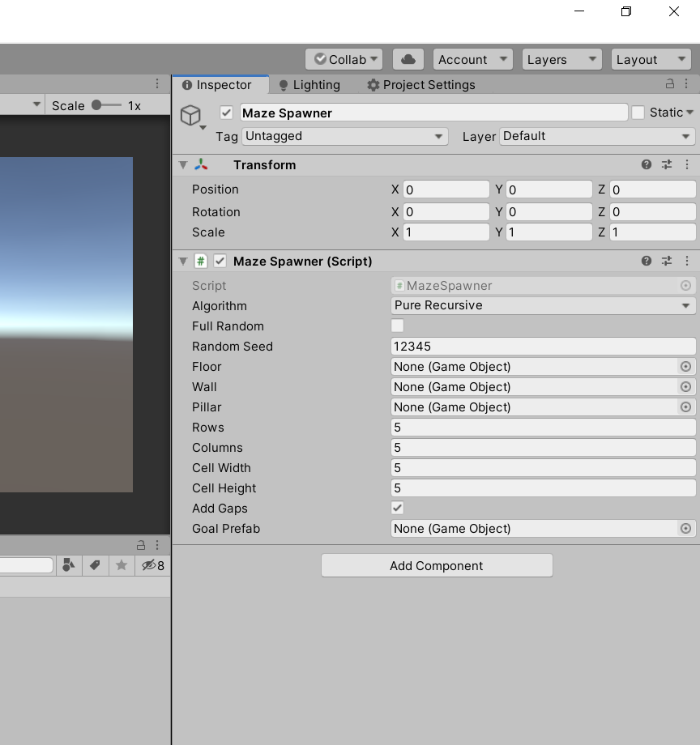Open Inspector panel more options menu
700x745 pixels.
coord(686,84)
